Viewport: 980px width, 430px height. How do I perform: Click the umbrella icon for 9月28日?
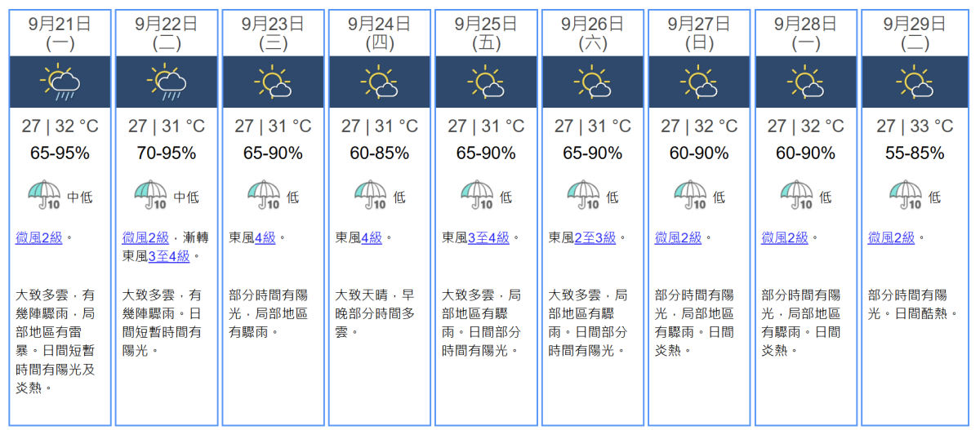click(x=796, y=196)
